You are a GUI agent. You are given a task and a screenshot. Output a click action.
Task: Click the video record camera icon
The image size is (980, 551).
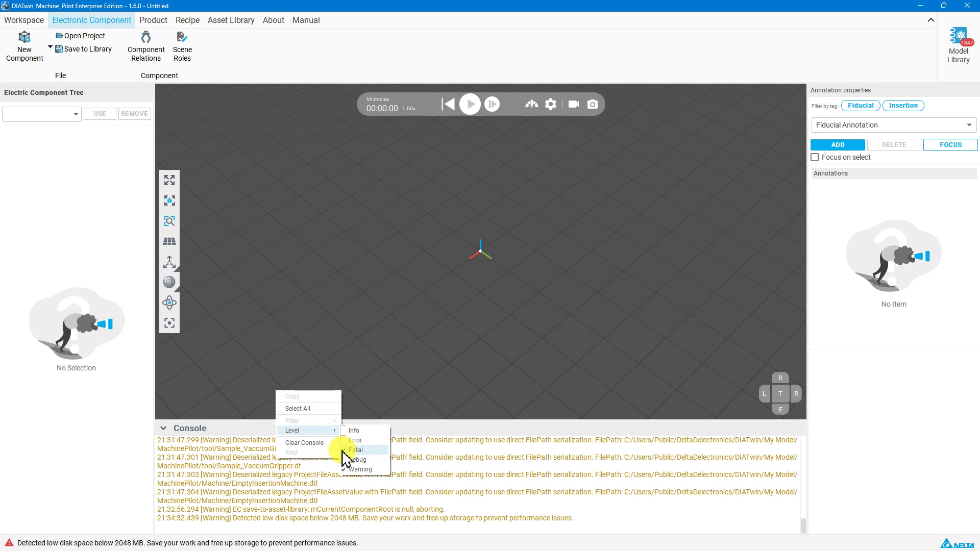[574, 104]
